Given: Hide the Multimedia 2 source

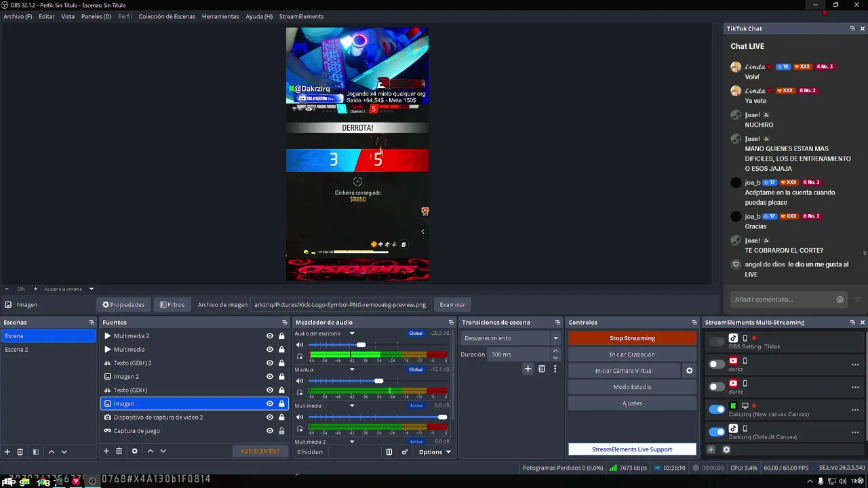Looking at the screenshot, I should [270, 336].
